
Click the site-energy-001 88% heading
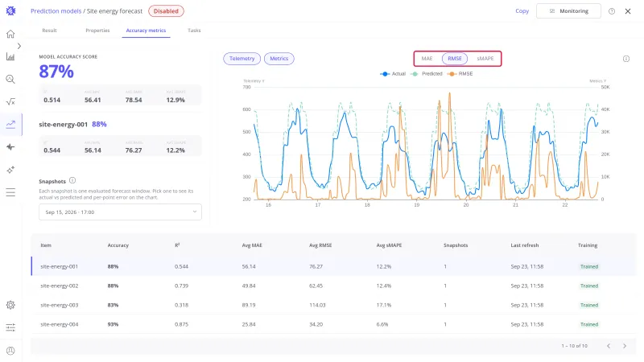[x=72, y=124]
